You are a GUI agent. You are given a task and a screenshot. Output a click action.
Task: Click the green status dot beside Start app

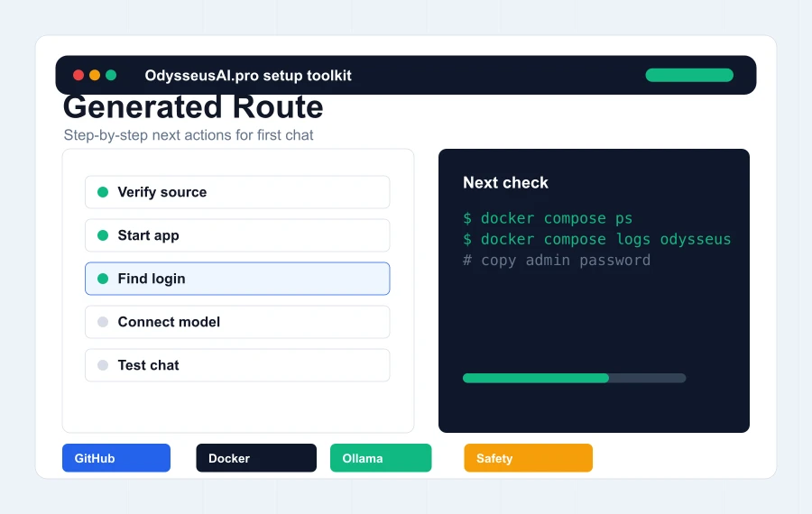(x=103, y=235)
